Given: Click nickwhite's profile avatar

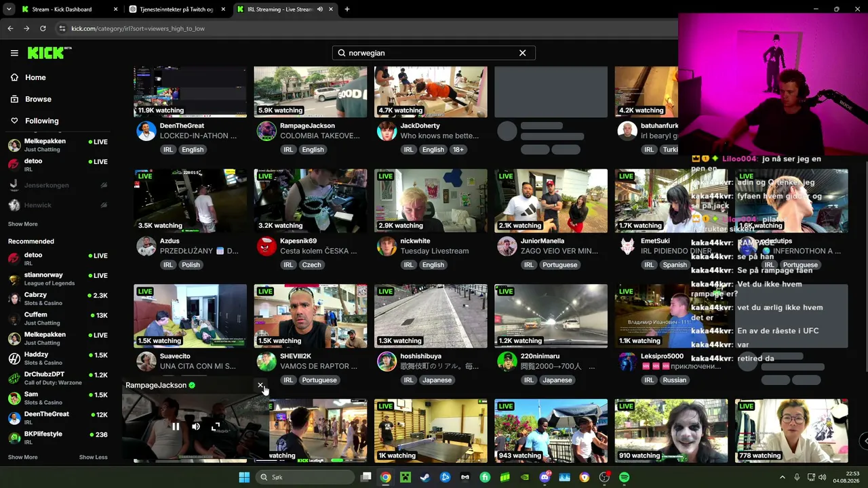Looking at the screenshot, I should 387,246.
